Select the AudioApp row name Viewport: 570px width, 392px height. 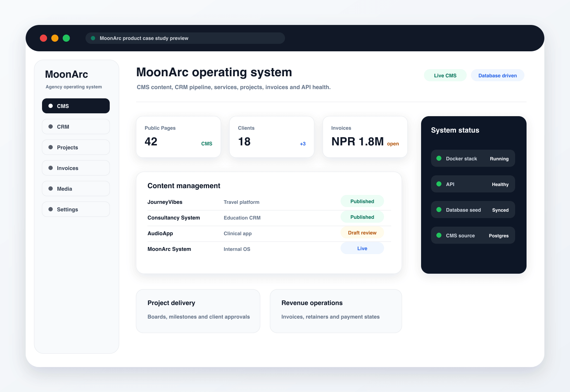160,233
